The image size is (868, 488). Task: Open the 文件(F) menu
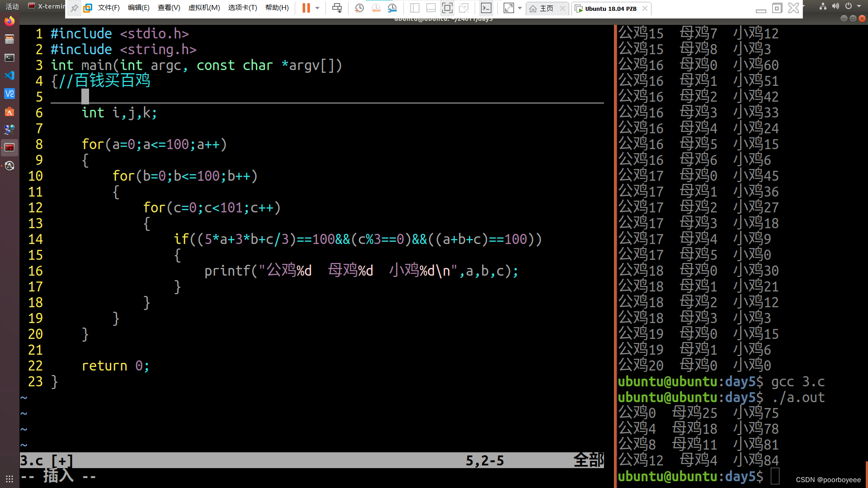pyautogui.click(x=108, y=8)
